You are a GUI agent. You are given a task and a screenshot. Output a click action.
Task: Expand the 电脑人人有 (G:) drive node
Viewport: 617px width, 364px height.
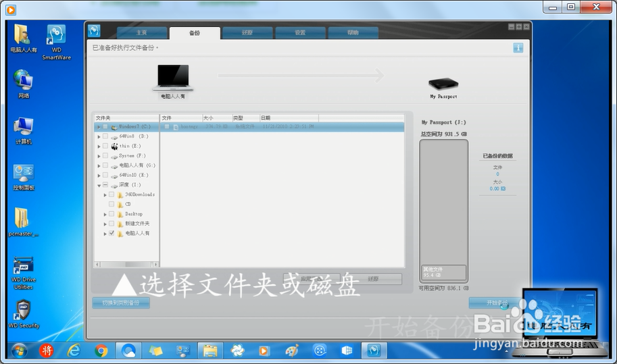click(x=99, y=166)
